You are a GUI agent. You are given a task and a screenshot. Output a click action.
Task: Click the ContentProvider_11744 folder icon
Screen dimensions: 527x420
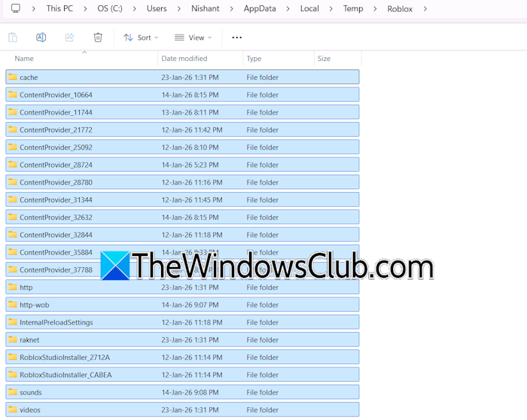[13, 112]
